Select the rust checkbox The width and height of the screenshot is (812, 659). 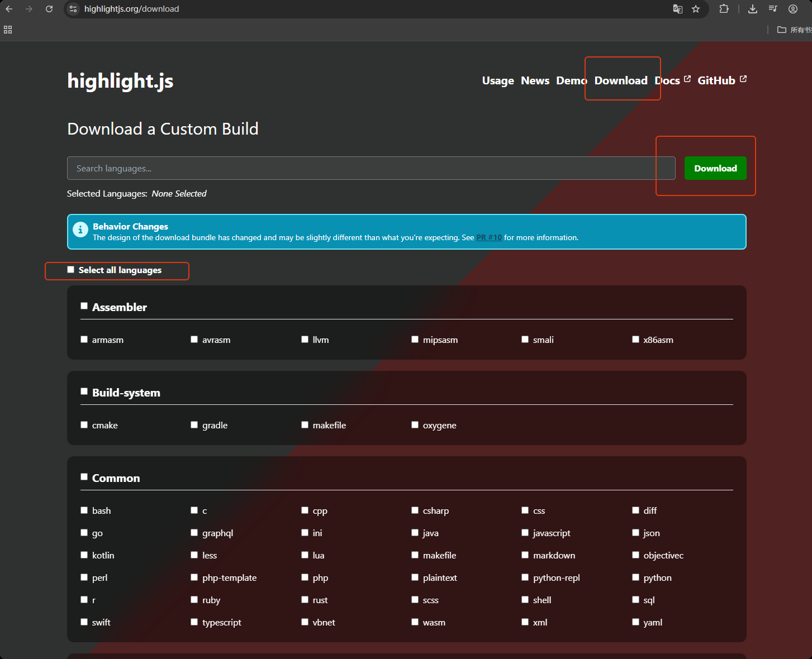(305, 600)
